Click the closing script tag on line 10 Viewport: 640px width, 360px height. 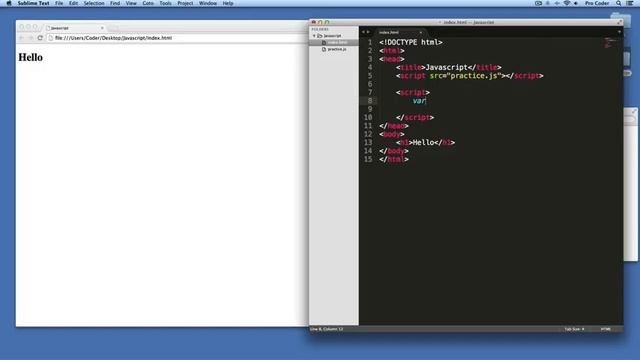click(x=415, y=118)
